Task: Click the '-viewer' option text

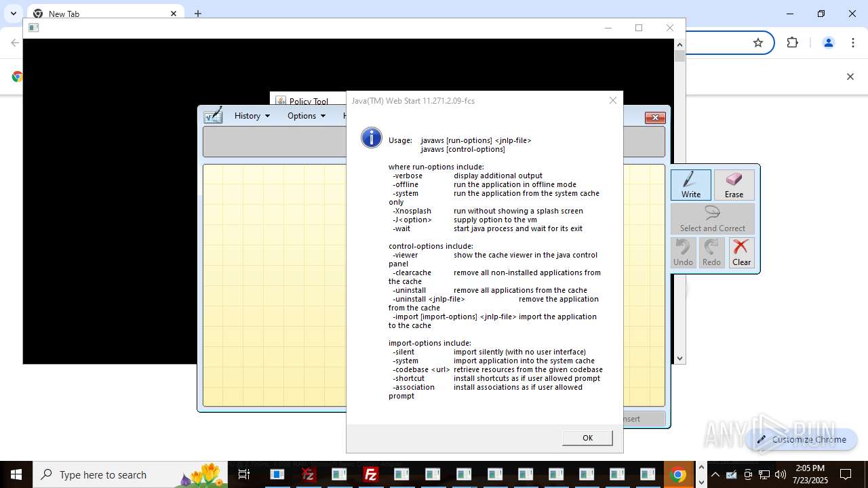Action: tap(406, 255)
